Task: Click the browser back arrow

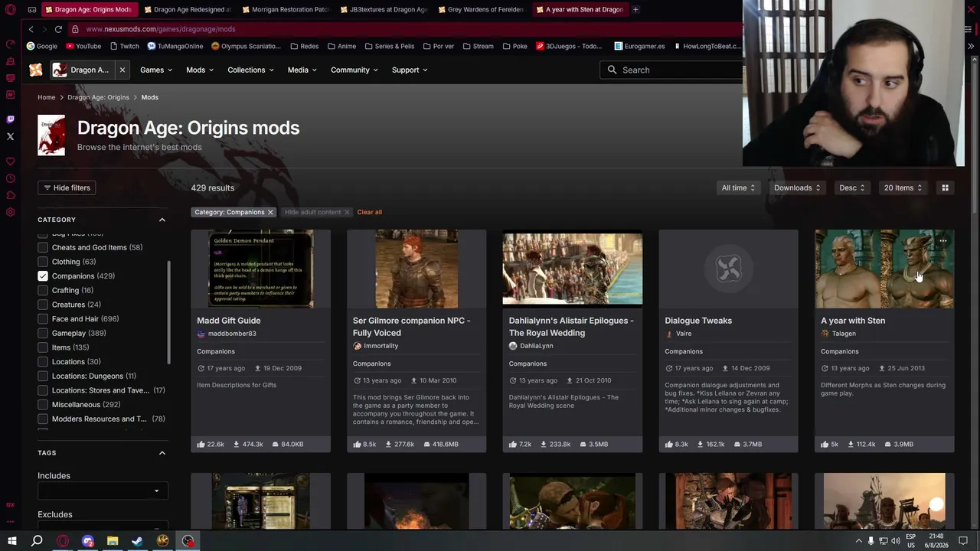Action: (31, 29)
